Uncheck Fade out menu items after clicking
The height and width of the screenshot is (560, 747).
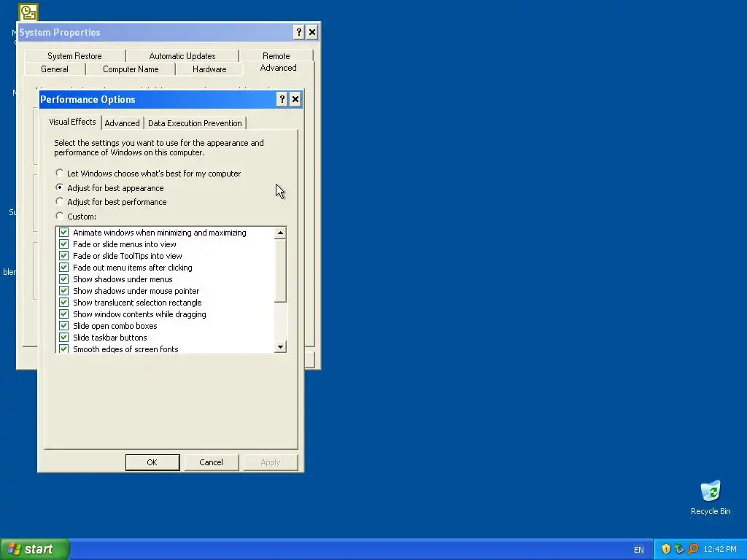click(x=64, y=267)
